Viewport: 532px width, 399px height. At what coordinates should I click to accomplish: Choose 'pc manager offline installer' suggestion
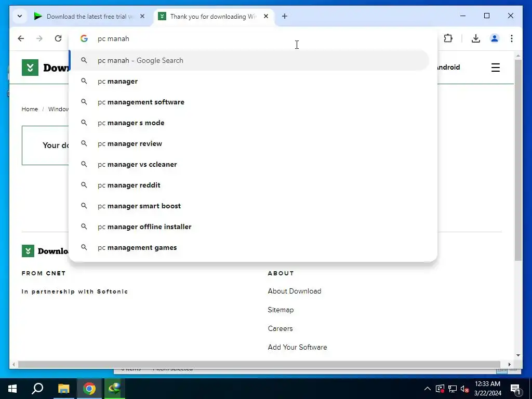(x=249, y=227)
